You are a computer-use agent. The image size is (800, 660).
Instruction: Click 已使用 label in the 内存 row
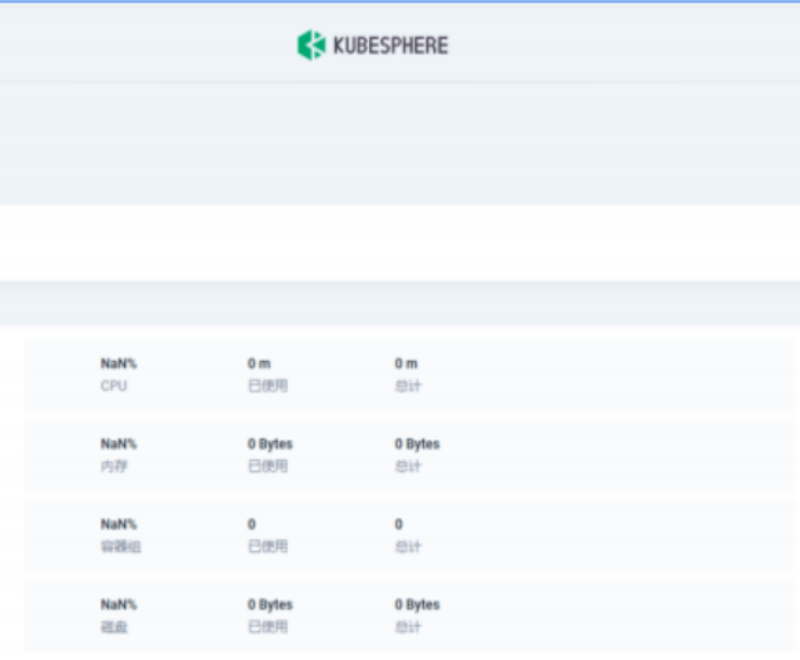click(x=267, y=466)
